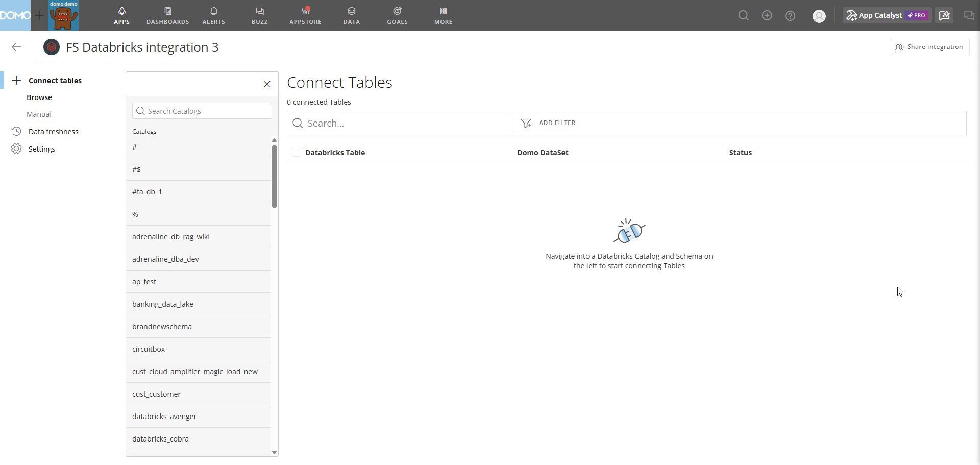Click Status column header
980x465 pixels.
pos(740,153)
